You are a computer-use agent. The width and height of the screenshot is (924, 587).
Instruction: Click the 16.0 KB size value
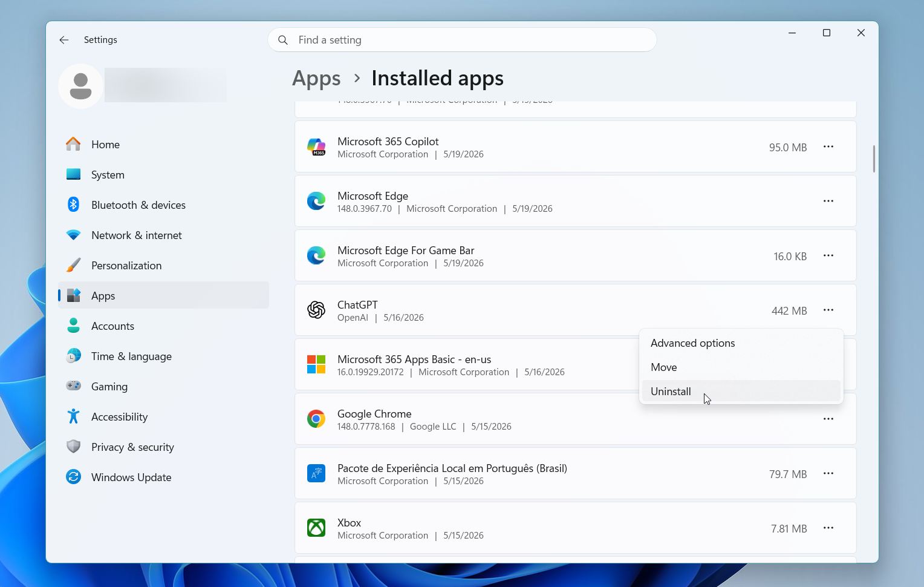(790, 256)
